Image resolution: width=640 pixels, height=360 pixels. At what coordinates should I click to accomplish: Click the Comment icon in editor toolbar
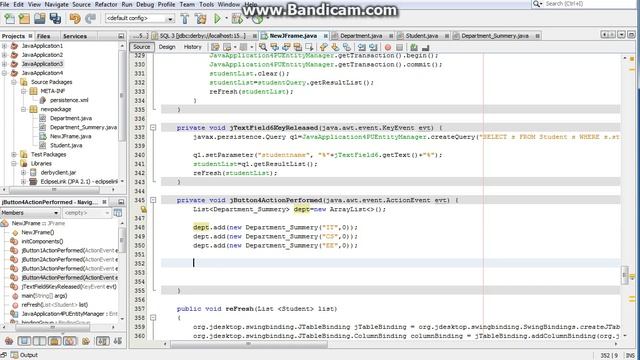(414, 47)
